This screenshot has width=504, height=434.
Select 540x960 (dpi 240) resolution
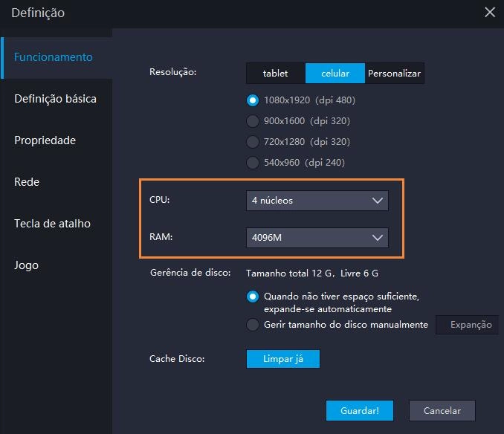click(x=253, y=162)
